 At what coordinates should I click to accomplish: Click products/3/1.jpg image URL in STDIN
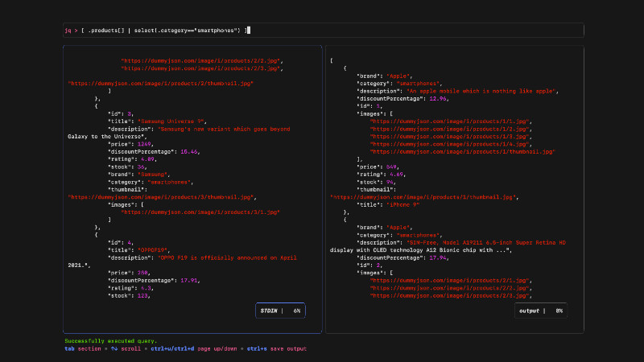200,212
